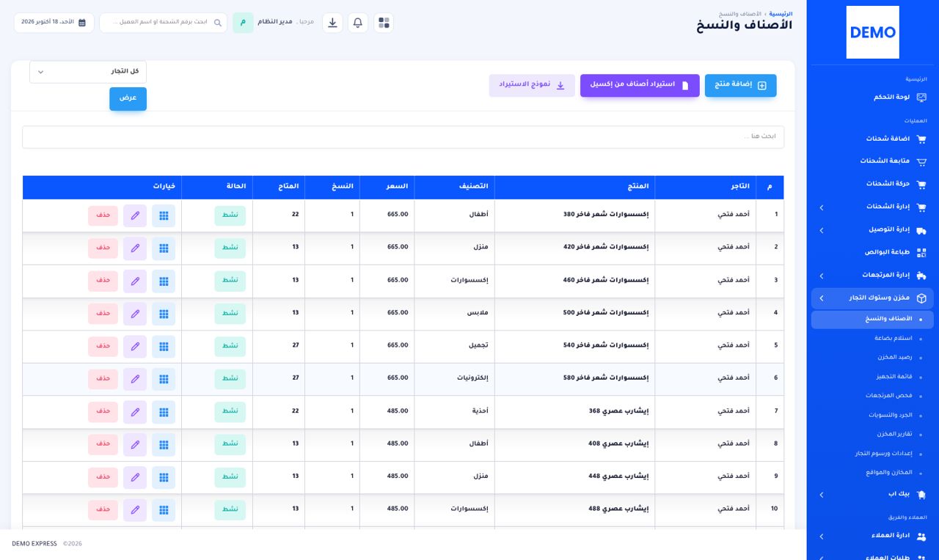The width and height of the screenshot is (939, 560).
Task: Click الرئيسية breadcrumb link
Action: pos(781,14)
